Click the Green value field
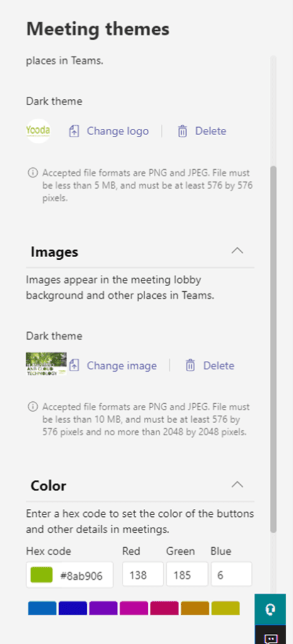 pyautogui.click(x=187, y=574)
